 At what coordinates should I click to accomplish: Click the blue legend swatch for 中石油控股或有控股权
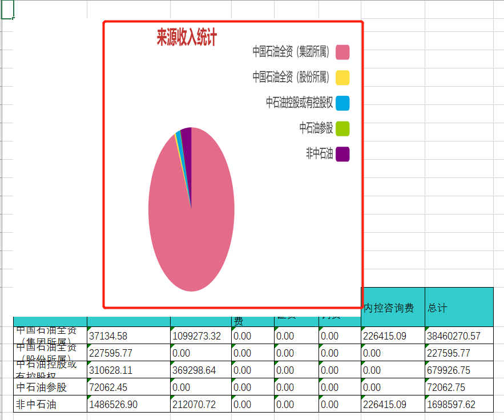(342, 103)
